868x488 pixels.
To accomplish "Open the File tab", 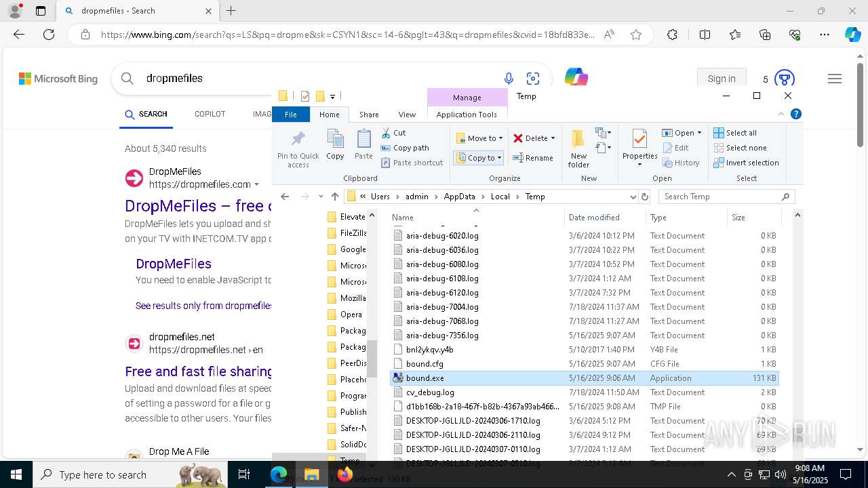I will point(290,115).
